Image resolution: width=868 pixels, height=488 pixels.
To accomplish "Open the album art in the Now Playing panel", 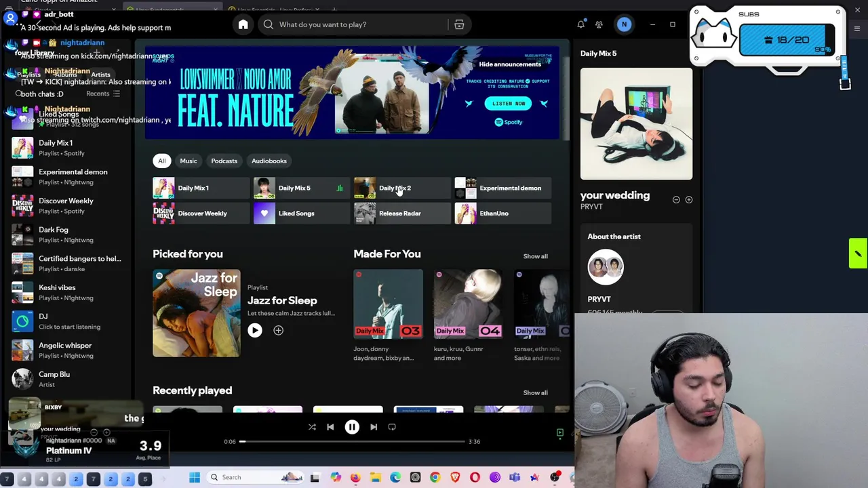I will 636,123.
